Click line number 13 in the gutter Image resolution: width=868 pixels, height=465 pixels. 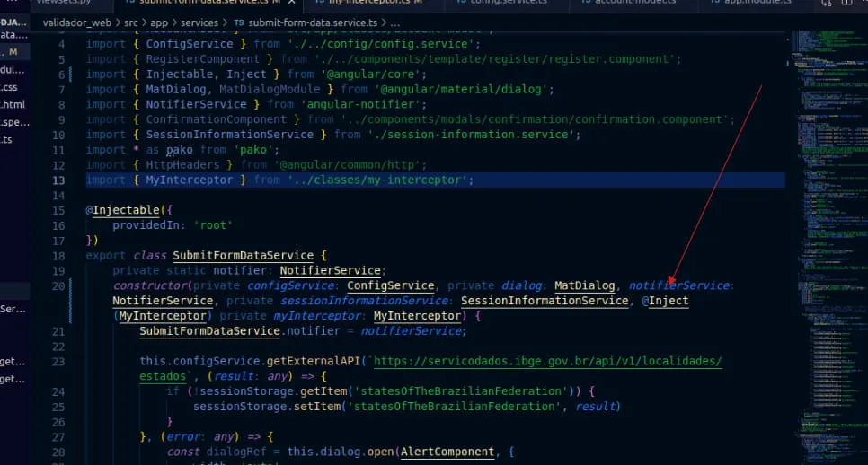click(x=59, y=180)
